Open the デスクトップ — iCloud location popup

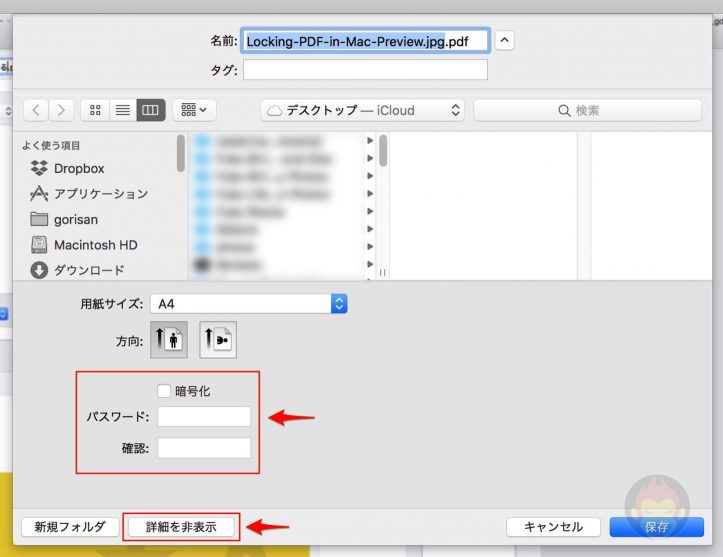pyautogui.click(x=362, y=111)
